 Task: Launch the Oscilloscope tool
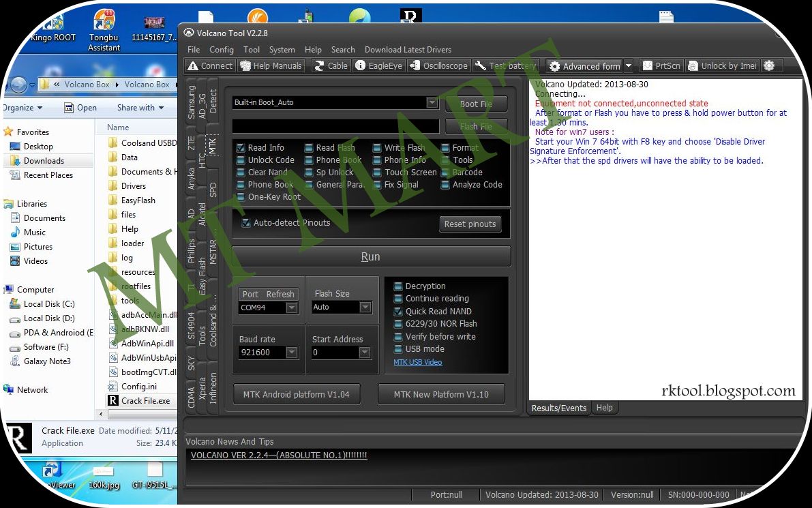[438, 65]
